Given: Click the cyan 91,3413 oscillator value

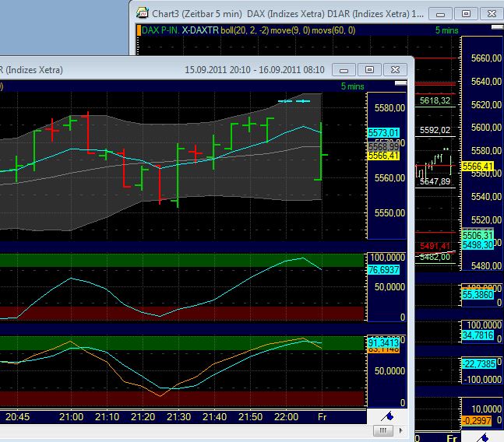Looking at the screenshot, I should click(x=383, y=342).
